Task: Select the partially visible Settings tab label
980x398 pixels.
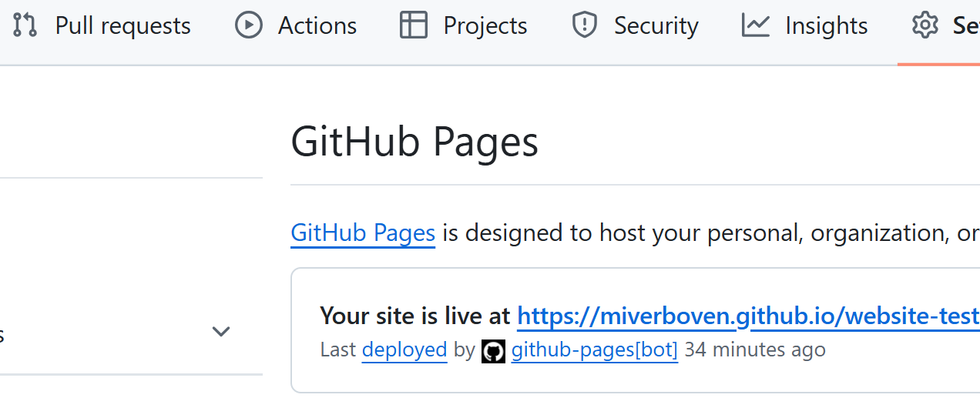Action: click(x=965, y=25)
